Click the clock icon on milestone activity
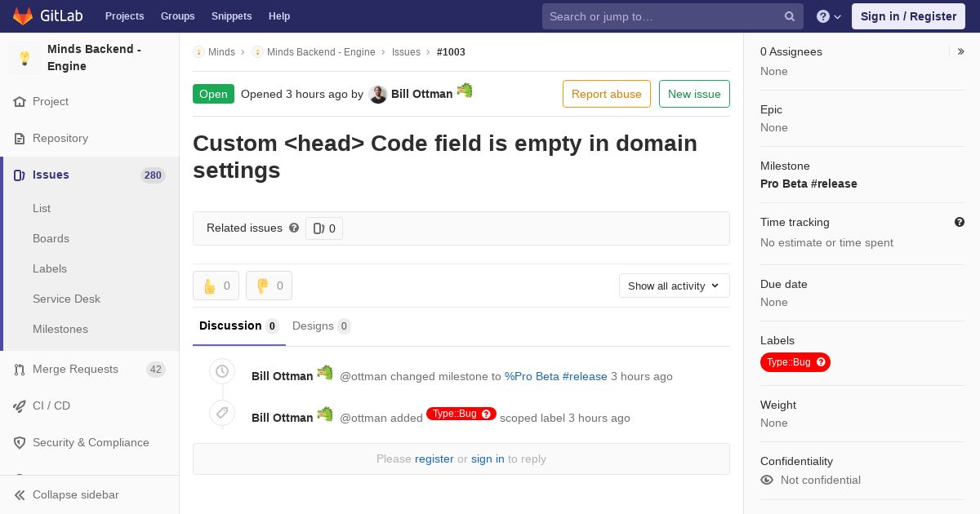 pyautogui.click(x=221, y=371)
